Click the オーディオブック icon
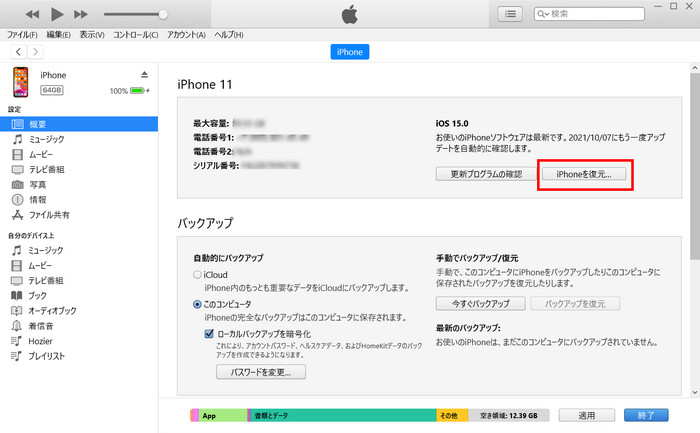 [17, 311]
